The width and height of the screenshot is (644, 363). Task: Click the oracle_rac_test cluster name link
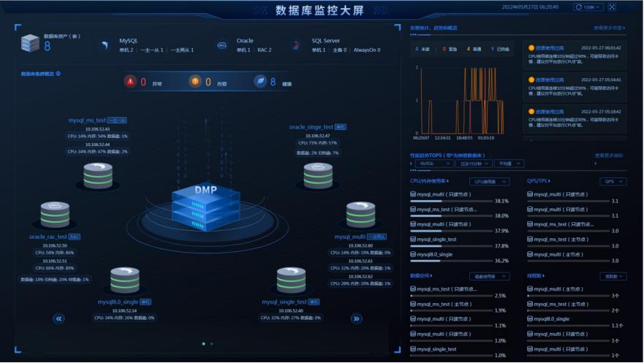(48, 237)
